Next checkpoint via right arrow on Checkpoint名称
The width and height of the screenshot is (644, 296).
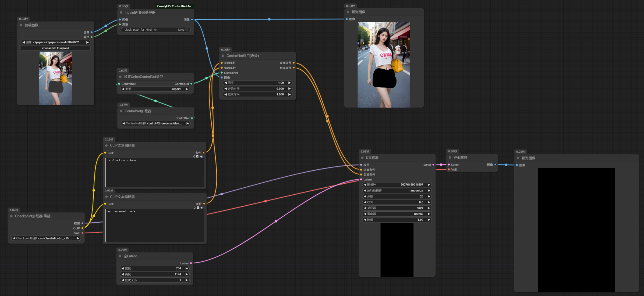click(x=78, y=238)
